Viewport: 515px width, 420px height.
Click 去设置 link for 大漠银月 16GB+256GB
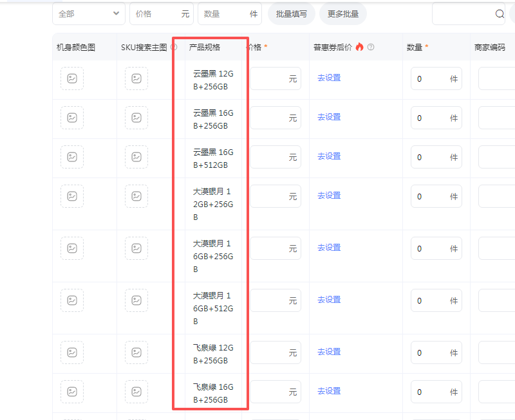click(329, 248)
